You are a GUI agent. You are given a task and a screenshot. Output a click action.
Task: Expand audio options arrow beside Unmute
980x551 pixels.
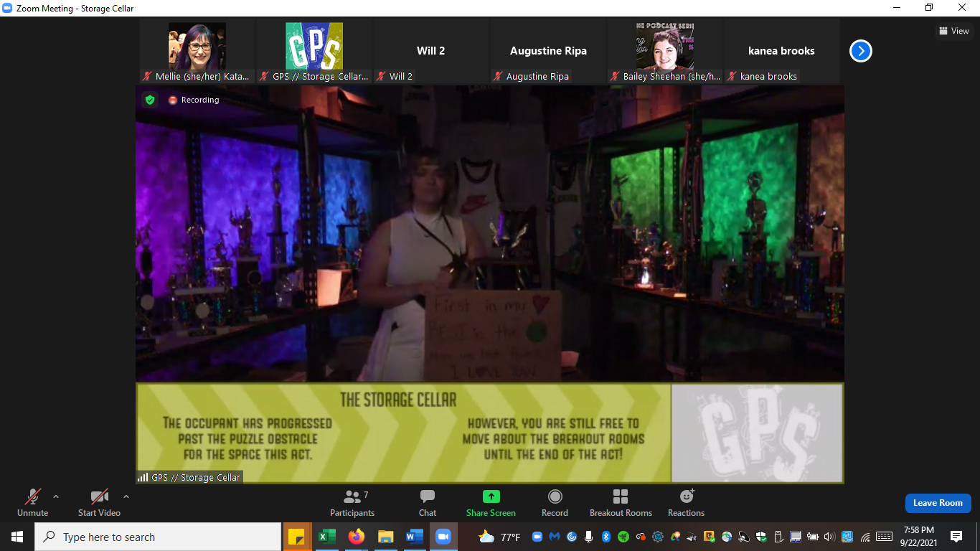tap(56, 496)
